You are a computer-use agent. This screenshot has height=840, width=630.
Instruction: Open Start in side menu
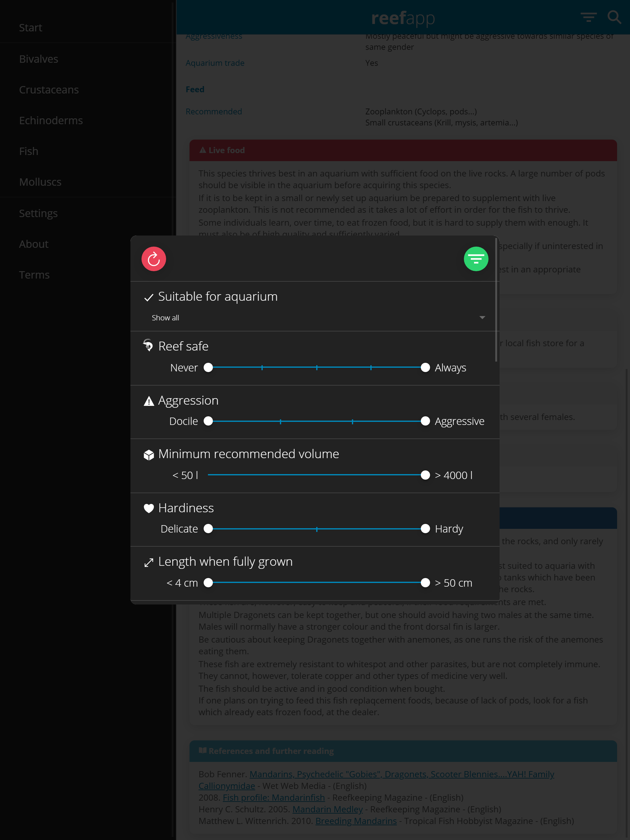87,28
